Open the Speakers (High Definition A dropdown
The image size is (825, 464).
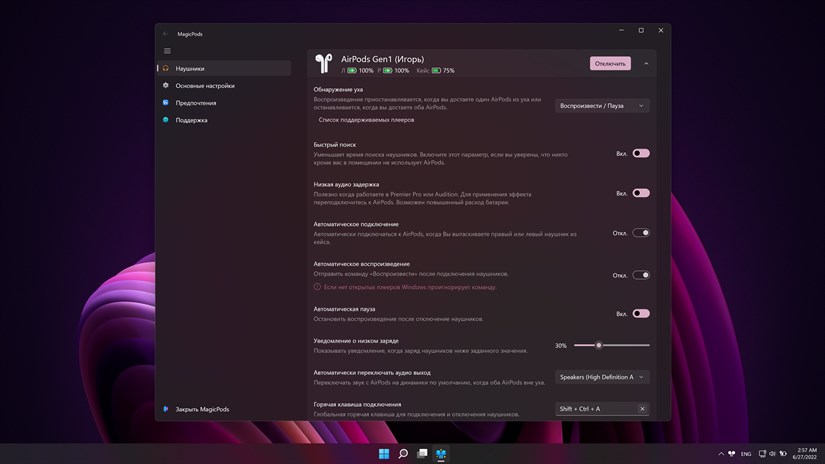click(x=602, y=377)
